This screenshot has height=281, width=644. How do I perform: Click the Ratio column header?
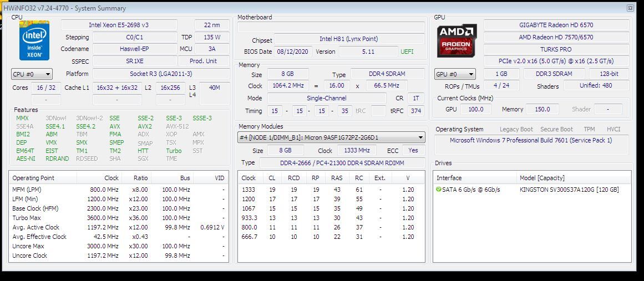[136, 178]
